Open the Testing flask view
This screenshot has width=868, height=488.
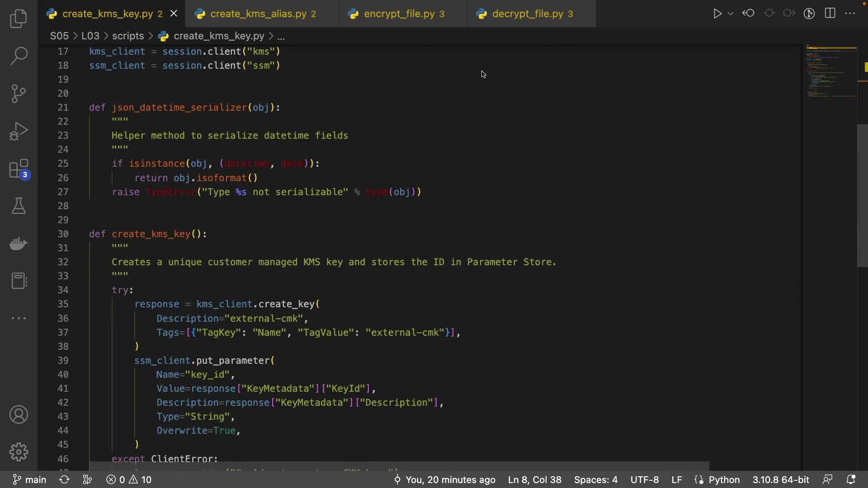[x=19, y=206]
